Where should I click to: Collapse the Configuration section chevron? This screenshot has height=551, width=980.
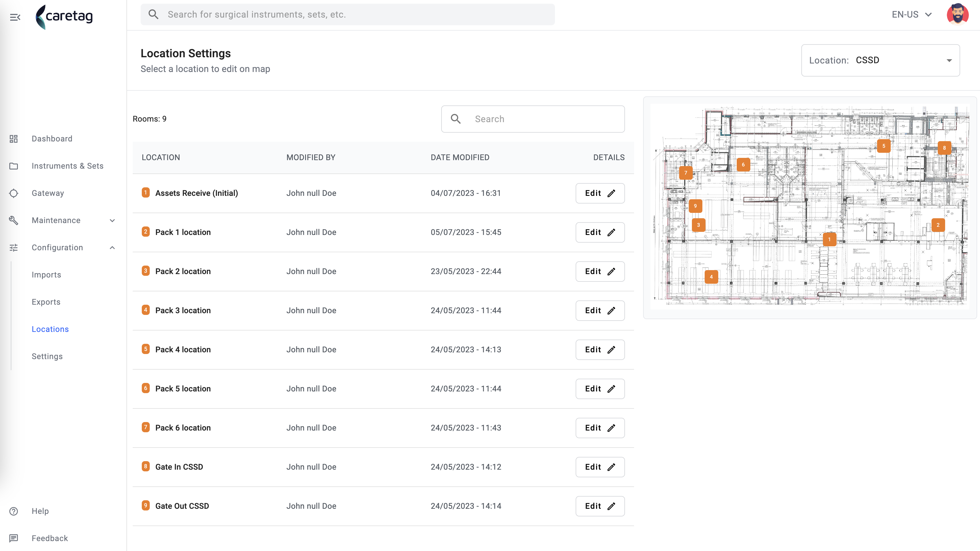112,247
